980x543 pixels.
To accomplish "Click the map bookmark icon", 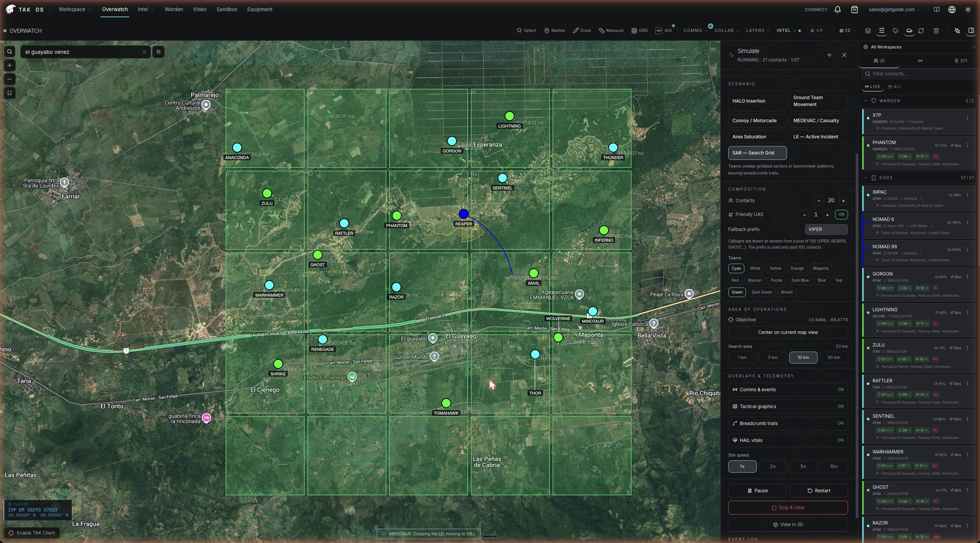I will [10, 93].
